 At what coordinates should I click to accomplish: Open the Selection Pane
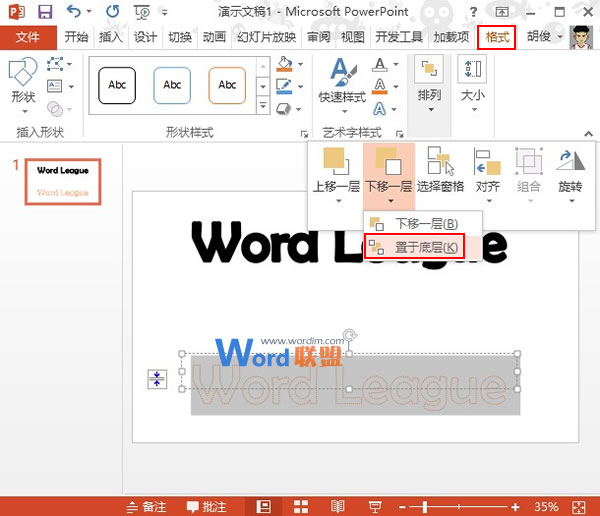[x=440, y=171]
